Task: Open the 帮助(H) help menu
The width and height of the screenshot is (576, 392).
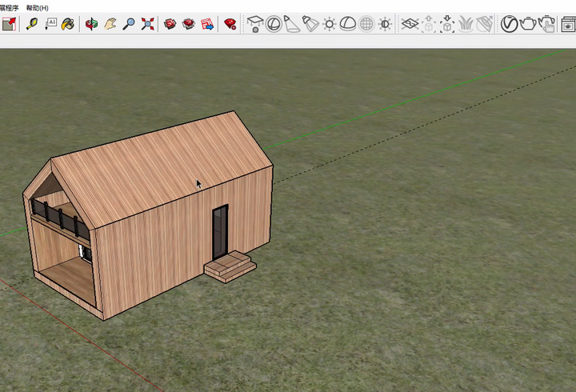Action: [x=38, y=7]
